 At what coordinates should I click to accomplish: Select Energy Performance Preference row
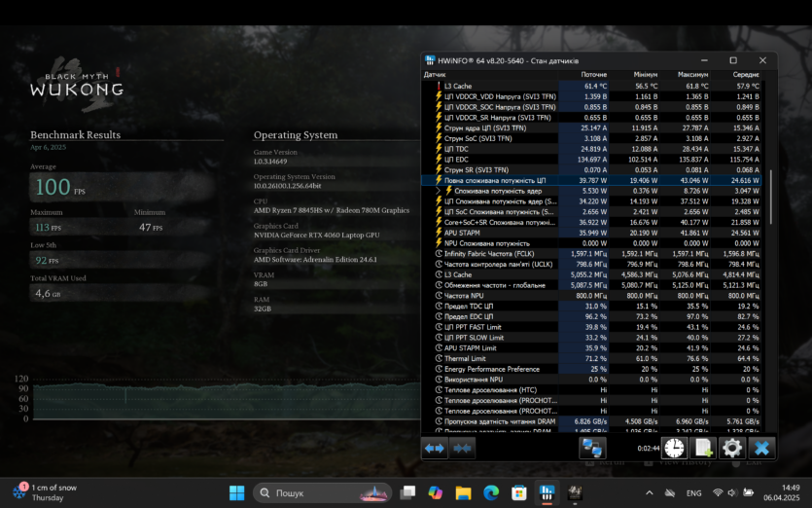(x=591, y=369)
